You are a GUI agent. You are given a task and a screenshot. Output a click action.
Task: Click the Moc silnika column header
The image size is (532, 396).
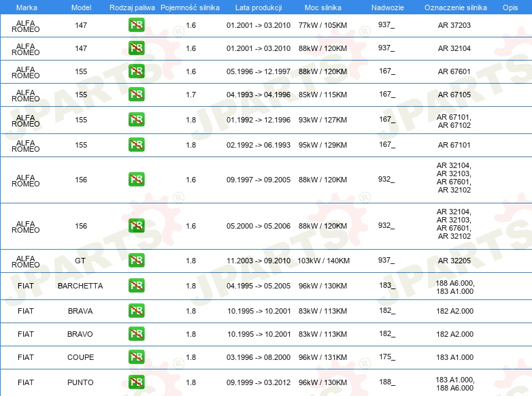[323, 7]
